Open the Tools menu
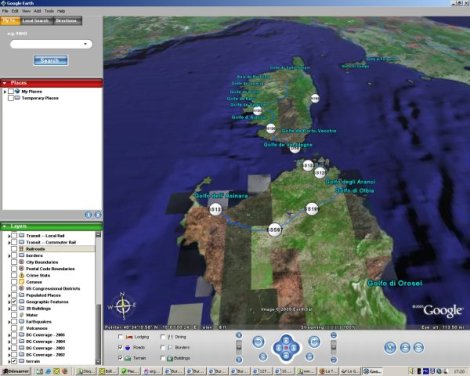The height and width of the screenshot is (376, 470). (x=49, y=11)
